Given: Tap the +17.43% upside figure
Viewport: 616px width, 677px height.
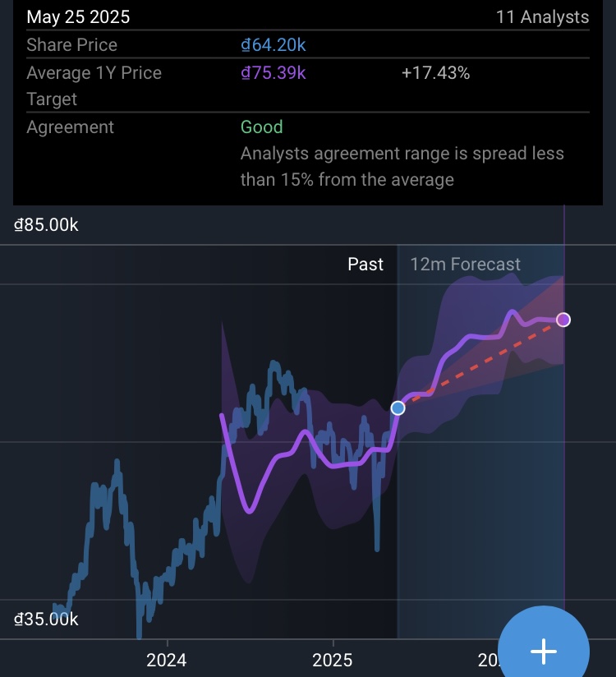Looking at the screenshot, I should (435, 73).
